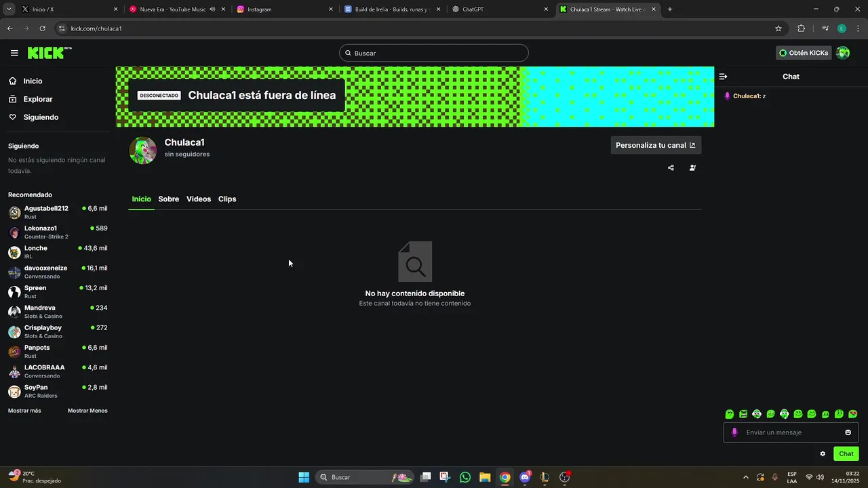
Task: Open recommended channel Lonche
Action: point(58,252)
